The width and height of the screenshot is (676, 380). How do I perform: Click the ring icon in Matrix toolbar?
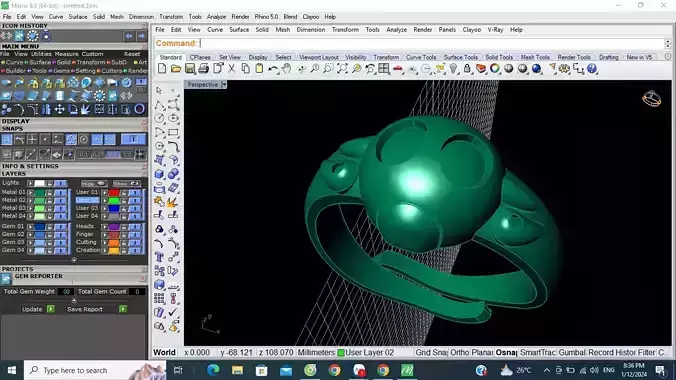click(x=139, y=109)
